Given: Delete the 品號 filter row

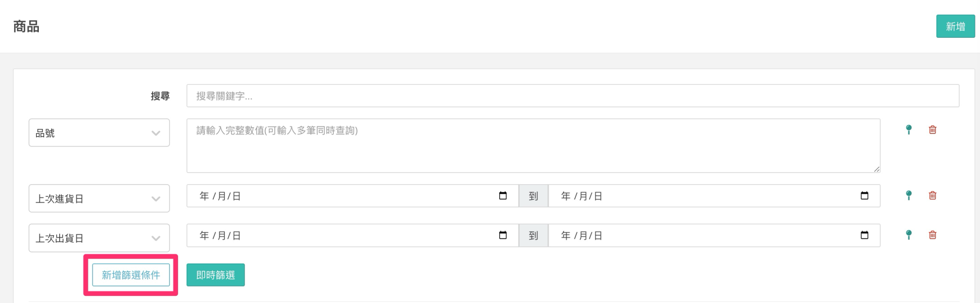Looking at the screenshot, I should tap(933, 130).
